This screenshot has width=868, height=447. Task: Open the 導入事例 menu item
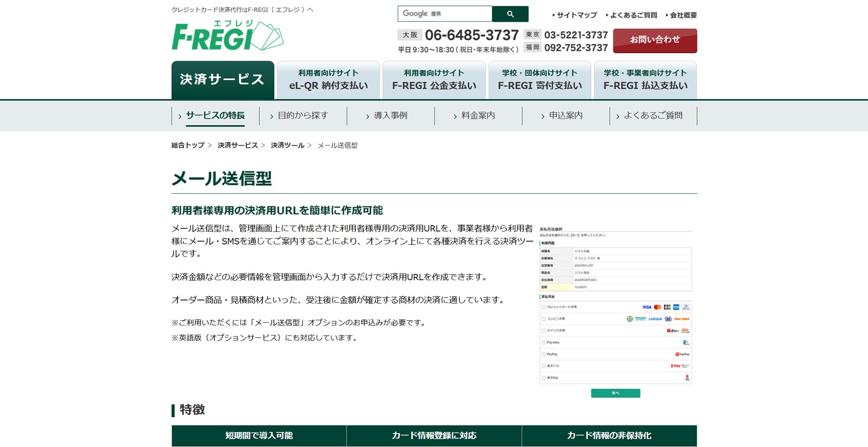(390, 116)
